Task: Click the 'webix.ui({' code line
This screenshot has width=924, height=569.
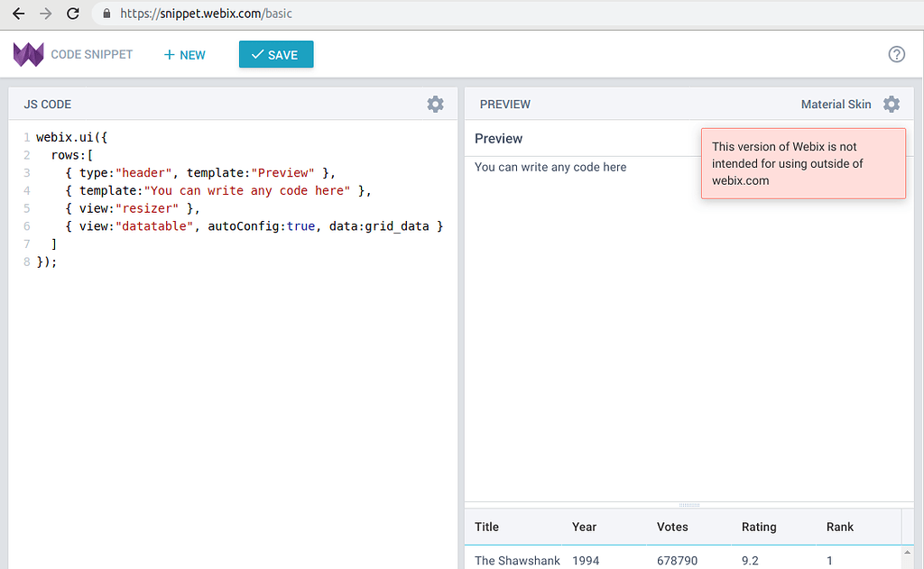Action: [72, 137]
